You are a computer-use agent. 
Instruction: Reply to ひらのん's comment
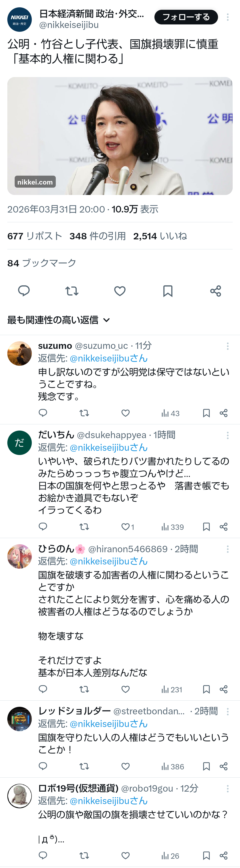coord(43,689)
